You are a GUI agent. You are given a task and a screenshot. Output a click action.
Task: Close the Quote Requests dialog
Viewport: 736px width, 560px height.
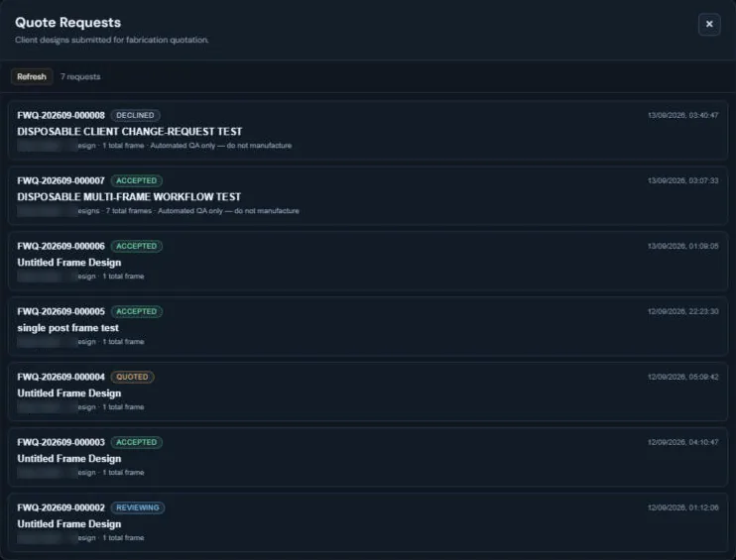click(709, 24)
